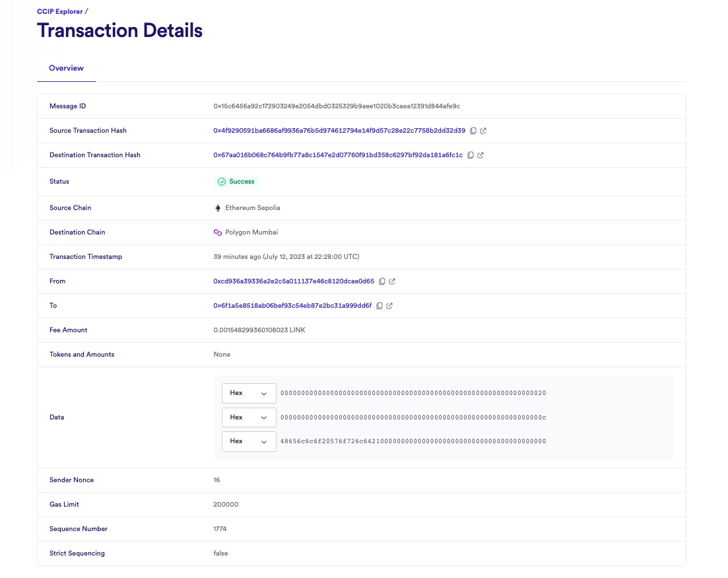Click the Source Chain label
Screen dimensions: 728x578
click(x=71, y=207)
